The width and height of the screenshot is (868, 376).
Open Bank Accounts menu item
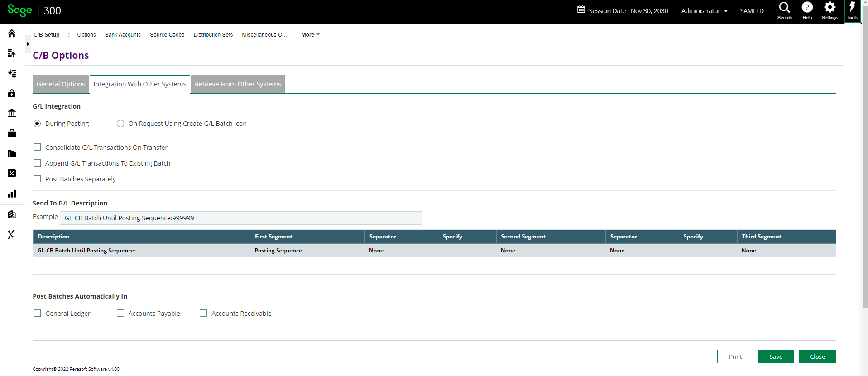point(123,35)
